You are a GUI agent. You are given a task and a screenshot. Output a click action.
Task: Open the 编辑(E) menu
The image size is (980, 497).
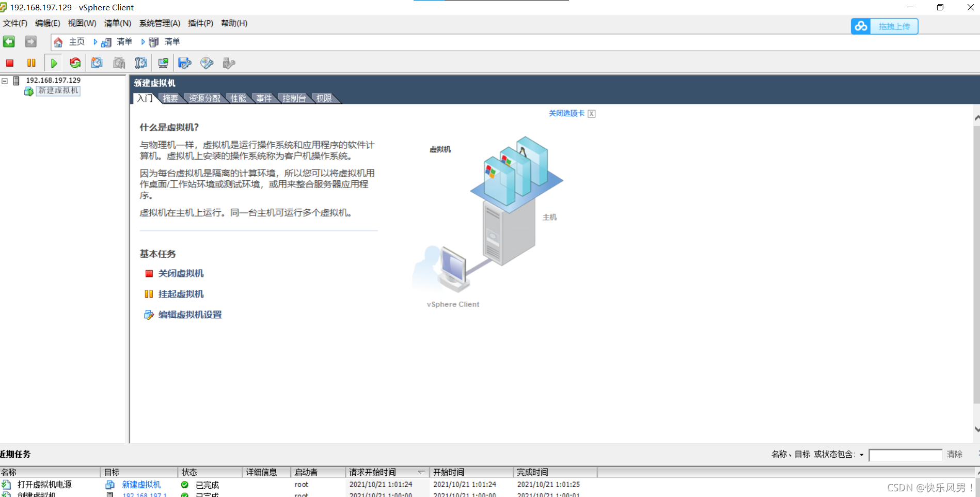[48, 23]
